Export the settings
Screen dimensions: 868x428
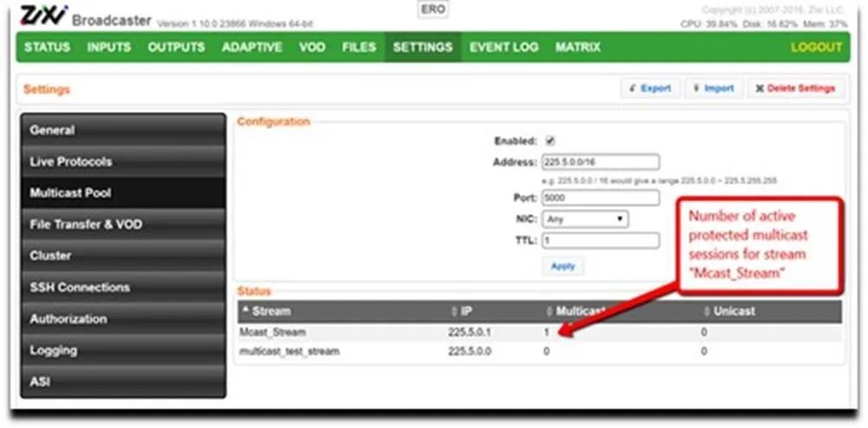tap(651, 88)
